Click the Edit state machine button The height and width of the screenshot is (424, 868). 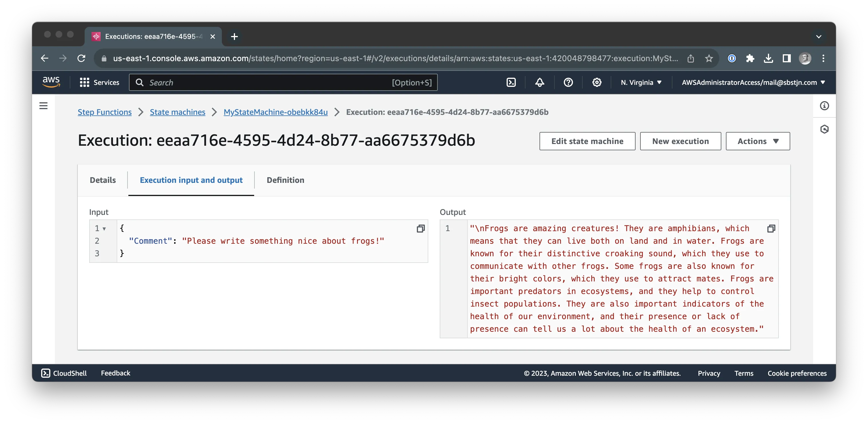tap(587, 141)
